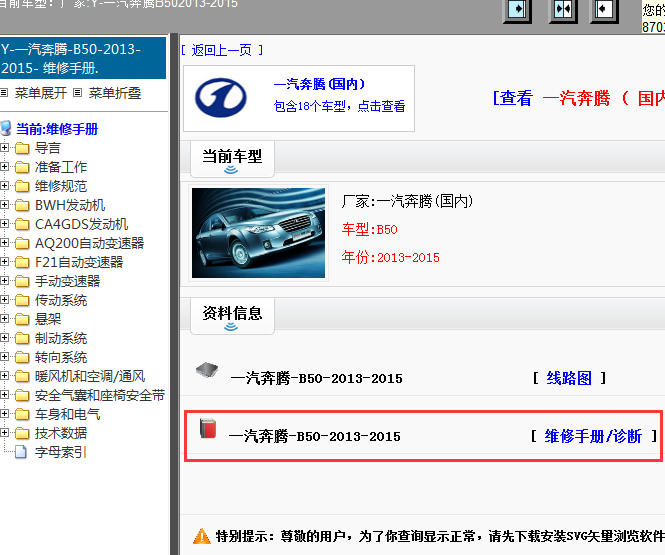Open the 当前车型 tab
Image resolution: width=665 pixels, height=555 pixels.
point(232,159)
